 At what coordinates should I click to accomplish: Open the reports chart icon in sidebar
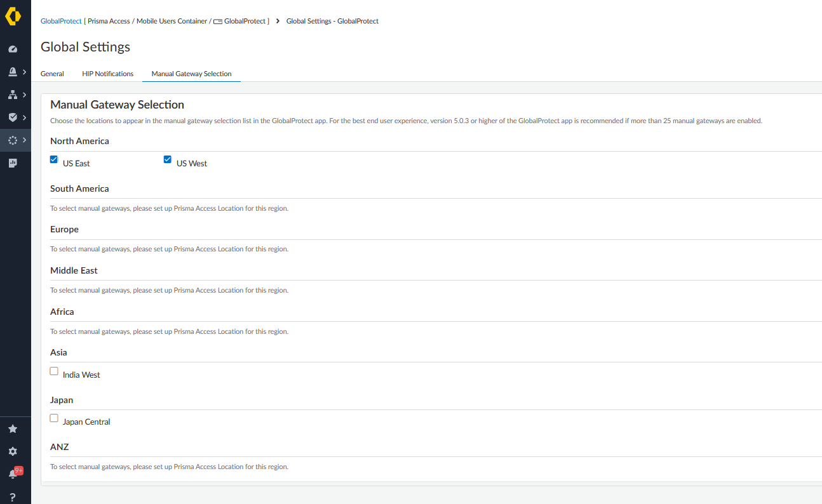pos(13,163)
